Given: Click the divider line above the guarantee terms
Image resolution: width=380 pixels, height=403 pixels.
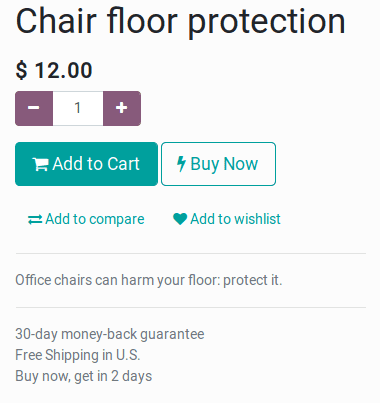Looking at the screenshot, I should (191, 308).
